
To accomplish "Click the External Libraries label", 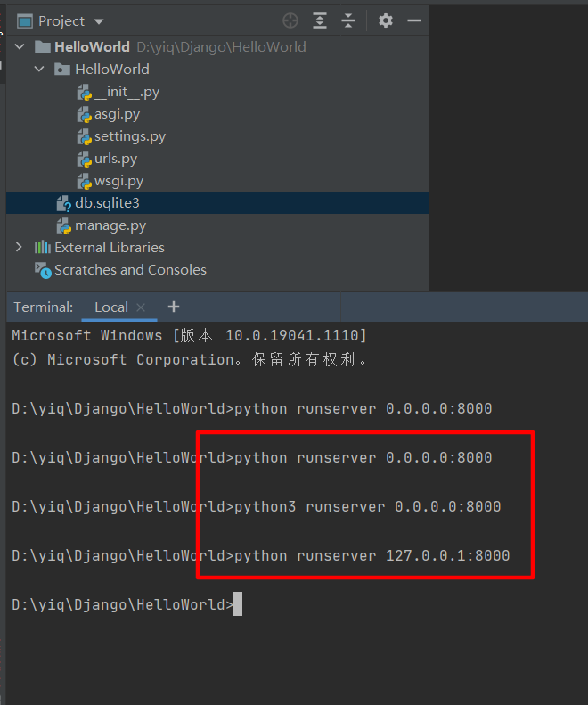I will point(110,247).
